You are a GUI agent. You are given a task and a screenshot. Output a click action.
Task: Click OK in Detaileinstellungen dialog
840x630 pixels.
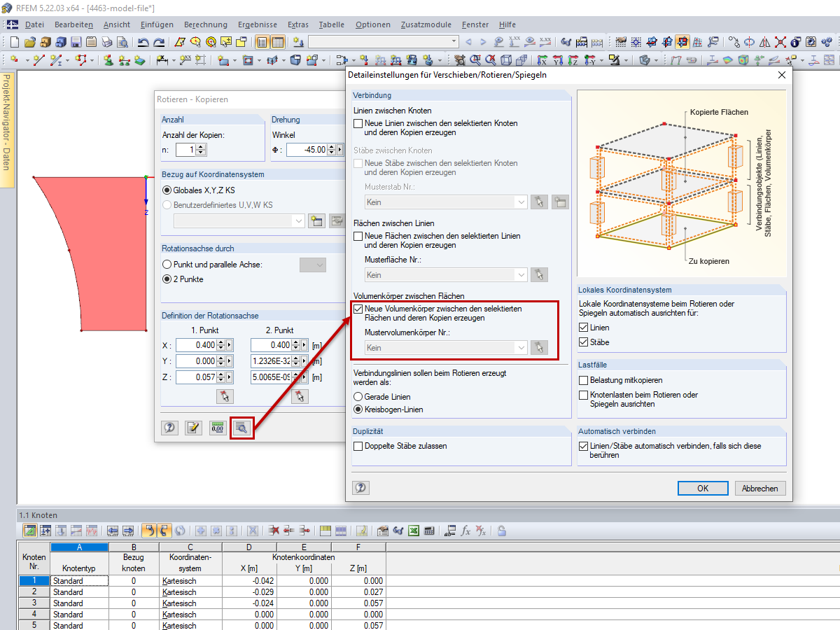pos(703,488)
